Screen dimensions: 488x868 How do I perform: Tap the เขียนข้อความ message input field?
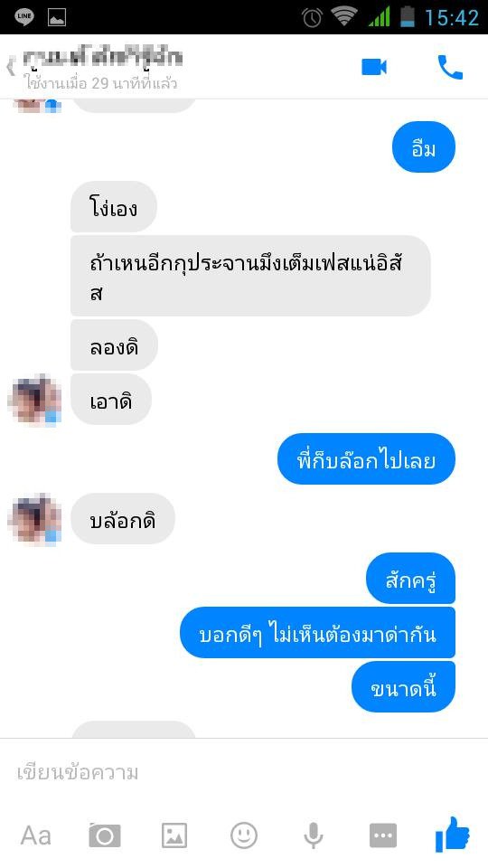click(244, 772)
